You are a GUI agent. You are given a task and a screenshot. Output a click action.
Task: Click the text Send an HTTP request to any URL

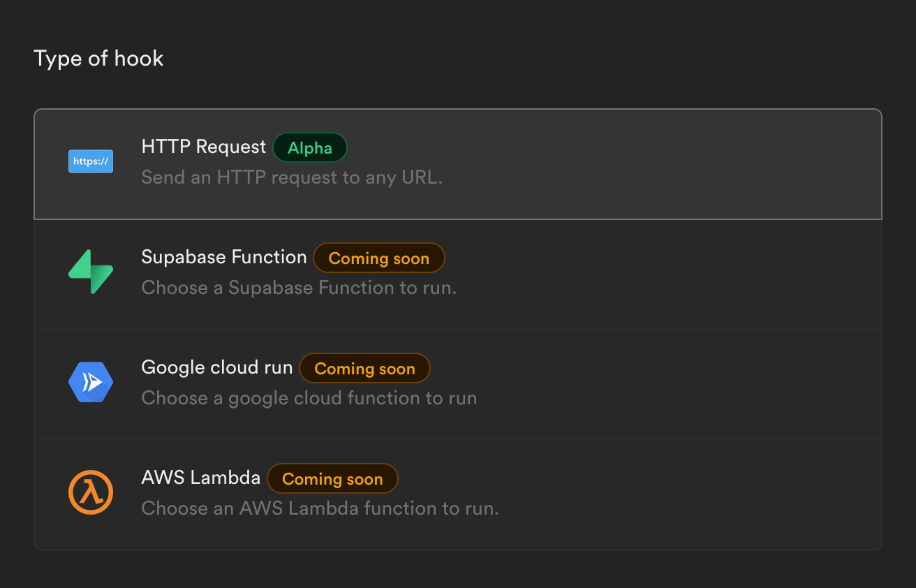pos(291,177)
